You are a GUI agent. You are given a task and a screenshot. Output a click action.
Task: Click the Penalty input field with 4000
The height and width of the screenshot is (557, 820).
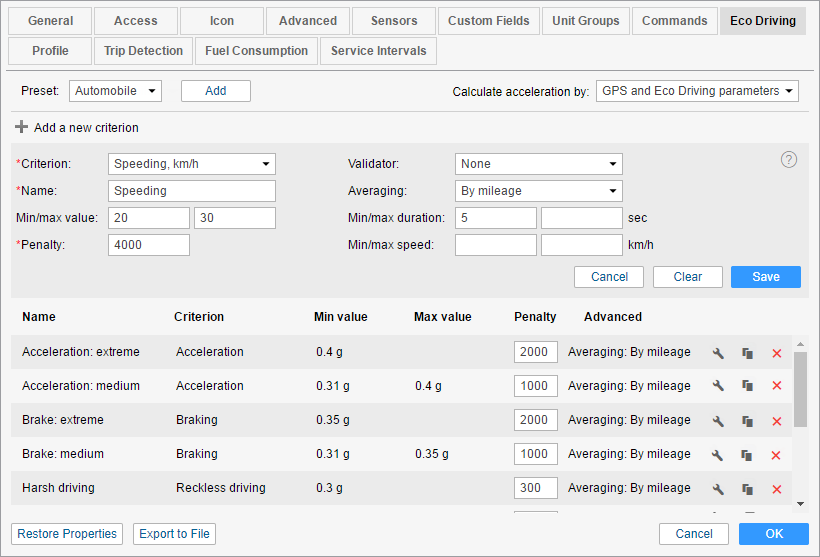(x=148, y=245)
